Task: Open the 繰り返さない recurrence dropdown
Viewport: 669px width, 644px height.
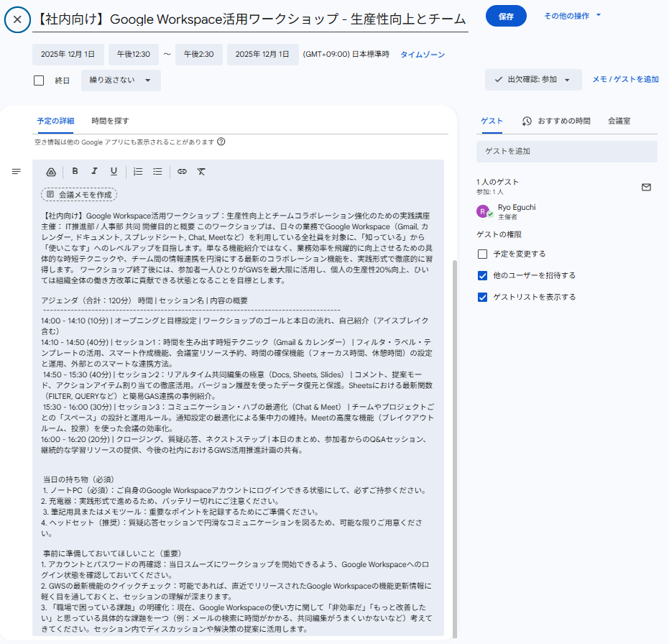Action: [120, 80]
